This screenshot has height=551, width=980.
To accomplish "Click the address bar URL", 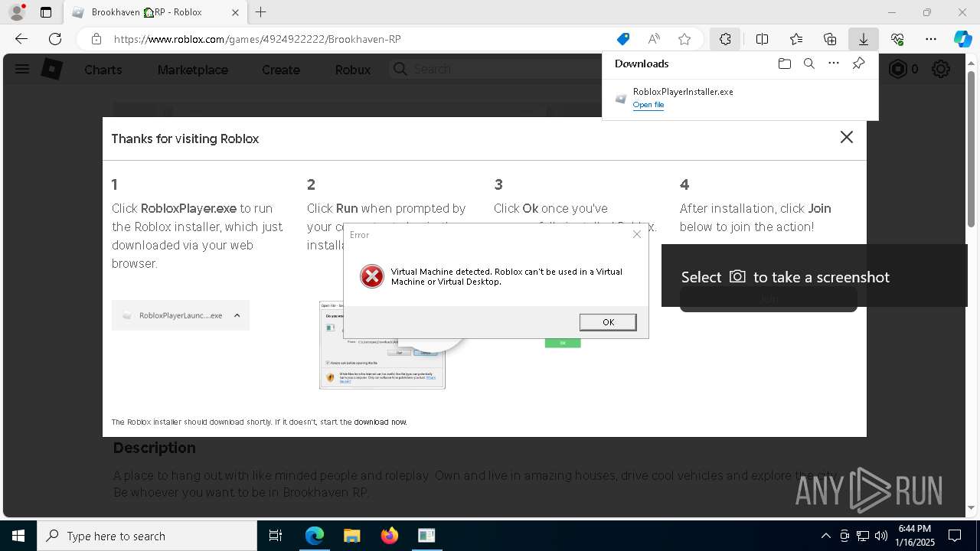I will (257, 39).
